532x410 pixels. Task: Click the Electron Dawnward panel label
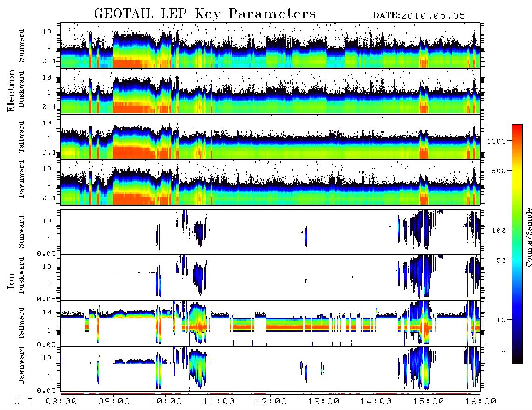21,179
